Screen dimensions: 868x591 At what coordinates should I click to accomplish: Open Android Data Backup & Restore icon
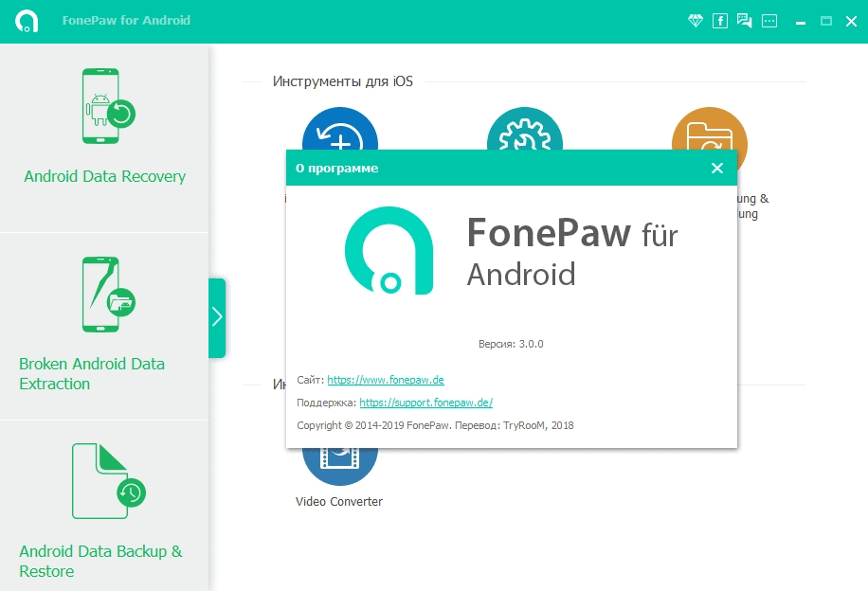coord(108,481)
